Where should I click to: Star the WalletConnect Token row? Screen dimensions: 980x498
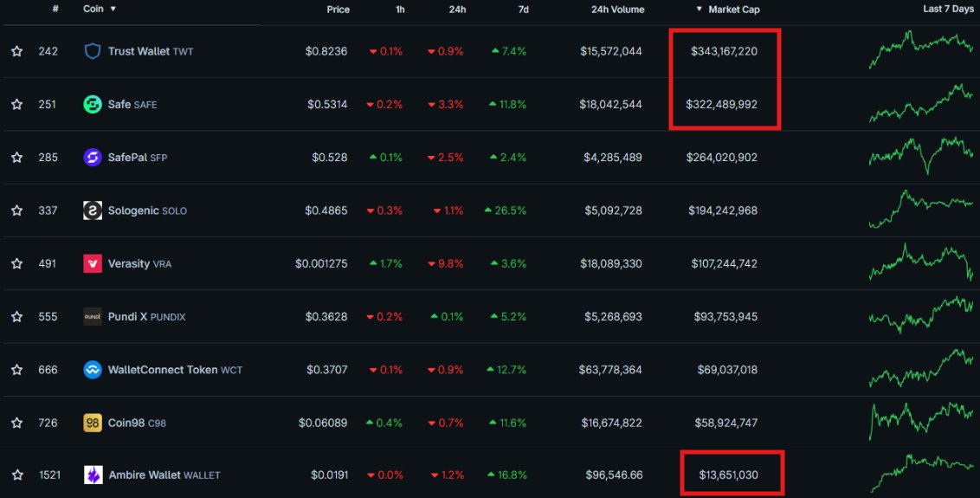(x=16, y=370)
